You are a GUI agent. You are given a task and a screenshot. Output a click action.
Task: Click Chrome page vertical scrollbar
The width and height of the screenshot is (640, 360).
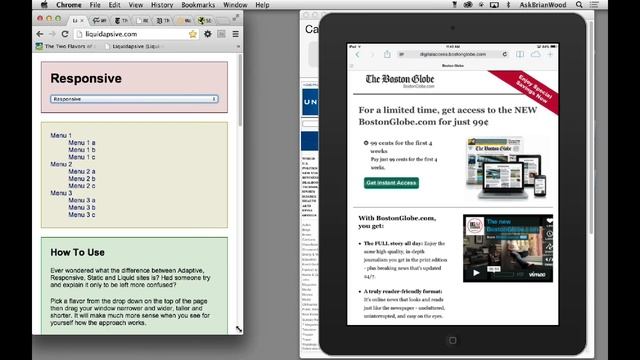tap(240, 90)
